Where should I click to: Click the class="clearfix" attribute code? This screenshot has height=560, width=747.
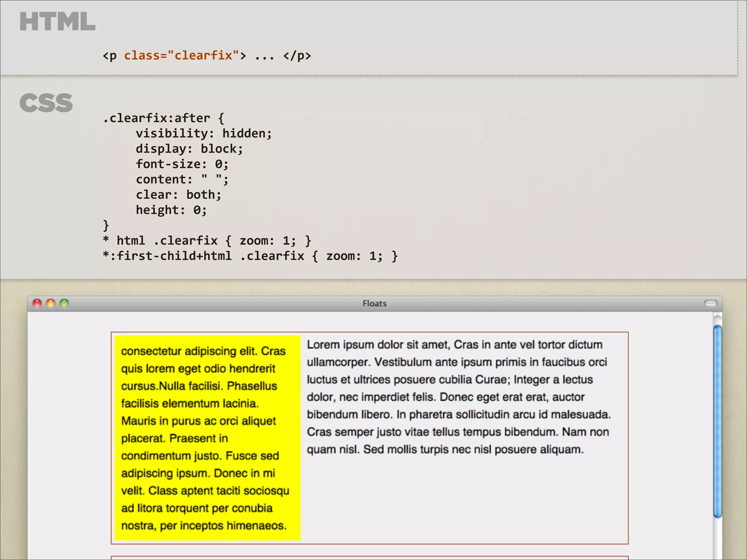click(181, 55)
